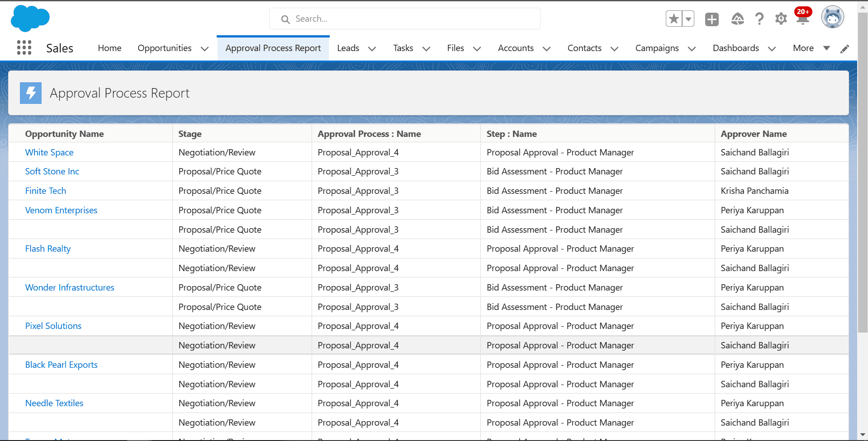This screenshot has width=868, height=441.
Task: Expand the Tasks tab chevron
Action: tap(426, 49)
